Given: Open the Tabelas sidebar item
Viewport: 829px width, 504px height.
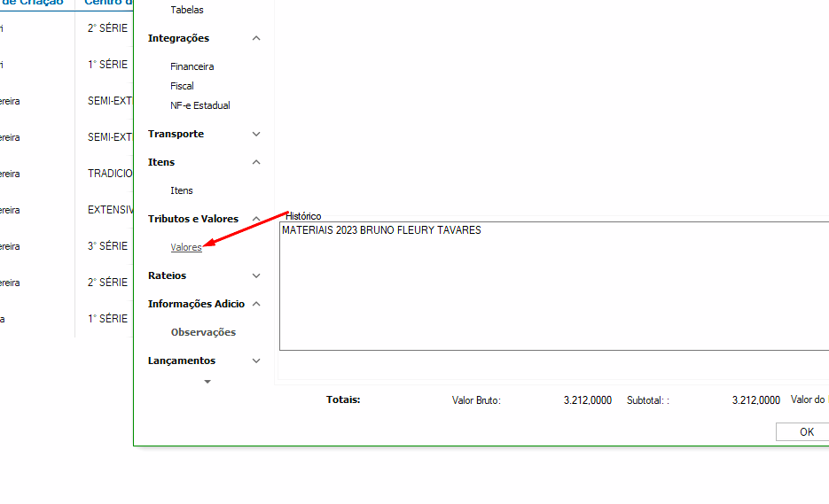Looking at the screenshot, I should [186, 10].
